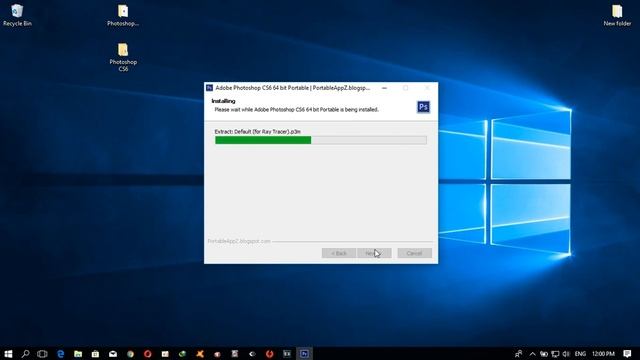Open Microsoft Store from taskbar
640x360 pixels.
(x=95, y=354)
